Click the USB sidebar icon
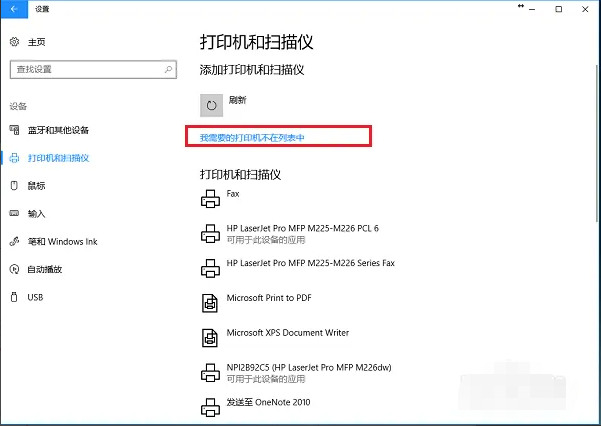 [14, 297]
